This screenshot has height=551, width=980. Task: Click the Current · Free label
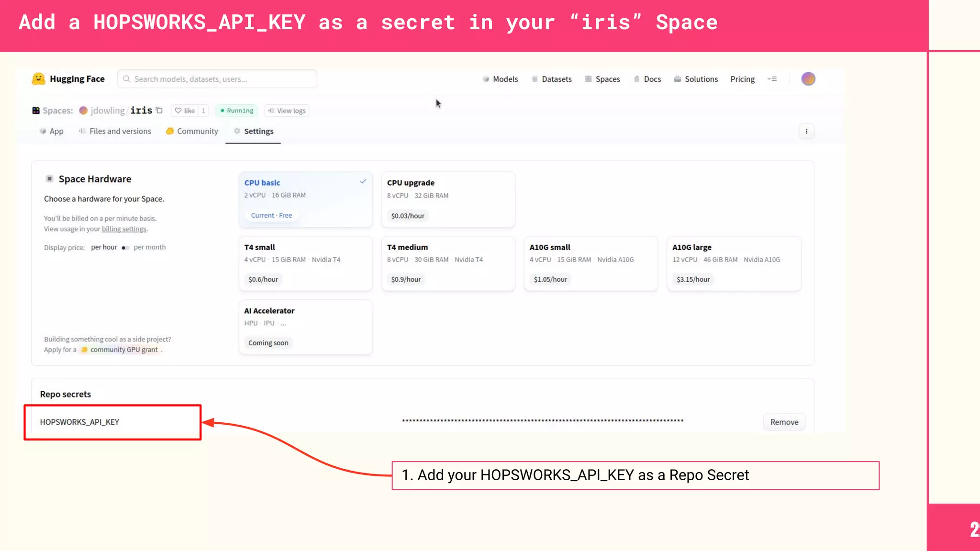tap(271, 215)
